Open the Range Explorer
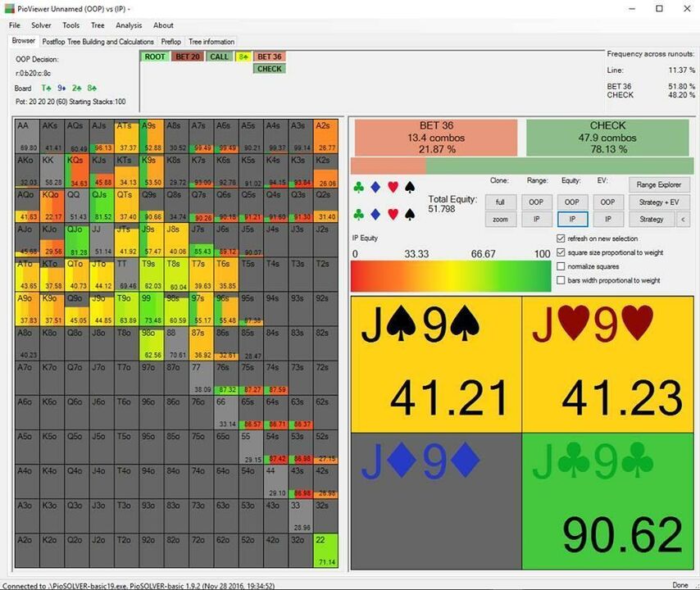Viewport: 700px width, 590px height. [x=659, y=184]
